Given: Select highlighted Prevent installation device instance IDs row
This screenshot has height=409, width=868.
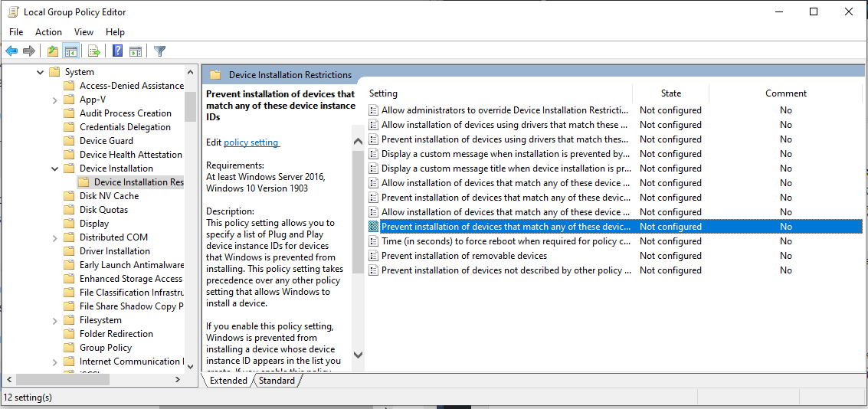Looking at the screenshot, I should [614, 227].
